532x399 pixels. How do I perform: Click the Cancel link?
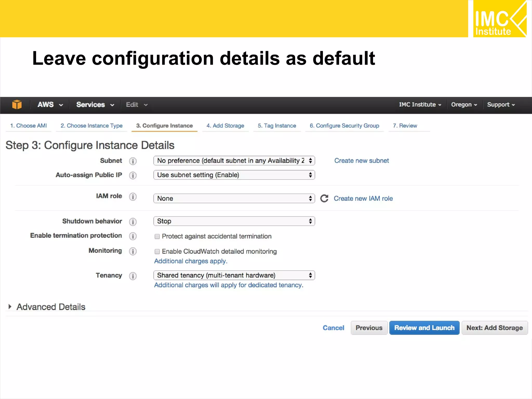[x=333, y=328]
